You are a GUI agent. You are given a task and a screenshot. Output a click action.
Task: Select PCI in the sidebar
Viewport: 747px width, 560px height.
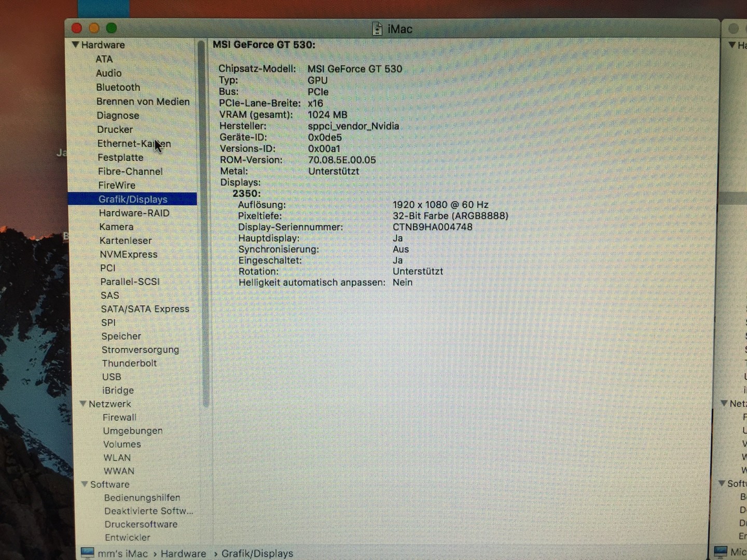click(x=108, y=268)
